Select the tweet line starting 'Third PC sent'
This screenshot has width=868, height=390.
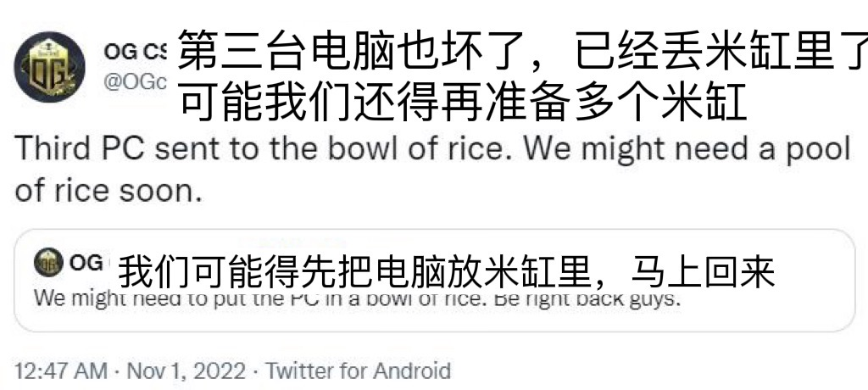tap(431, 150)
